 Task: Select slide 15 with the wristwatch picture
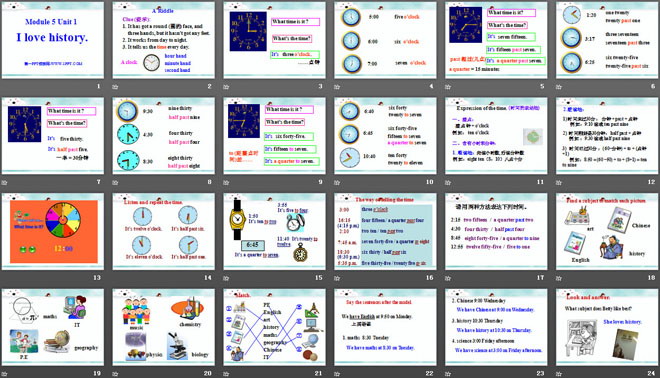pos(274,231)
